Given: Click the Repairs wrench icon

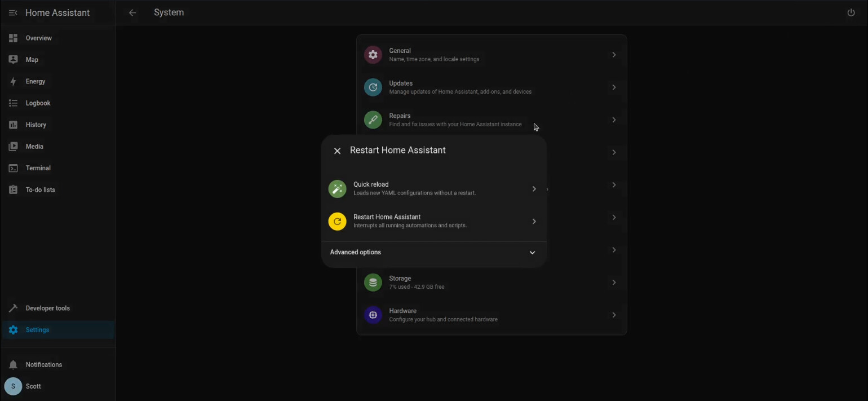Looking at the screenshot, I should click(x=373, y=120).
